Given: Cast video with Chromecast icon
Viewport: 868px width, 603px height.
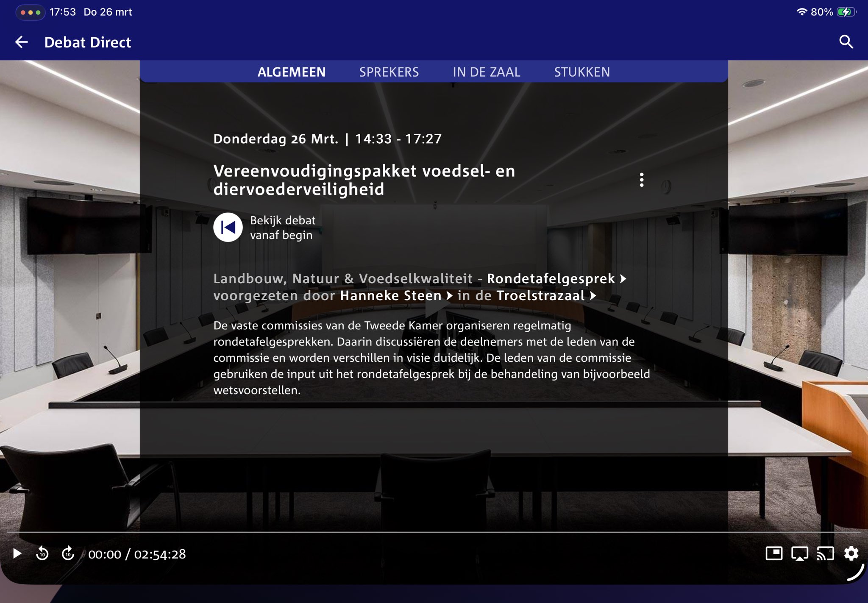Looking at the screenshot, I should [x=825, y=553].
